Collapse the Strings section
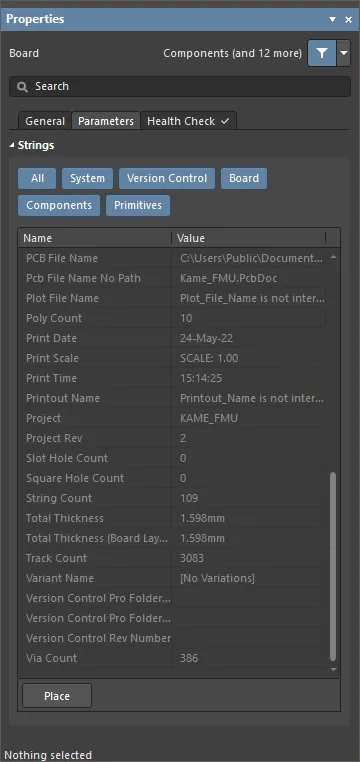360x762 pixels. (x=12, y=145)
